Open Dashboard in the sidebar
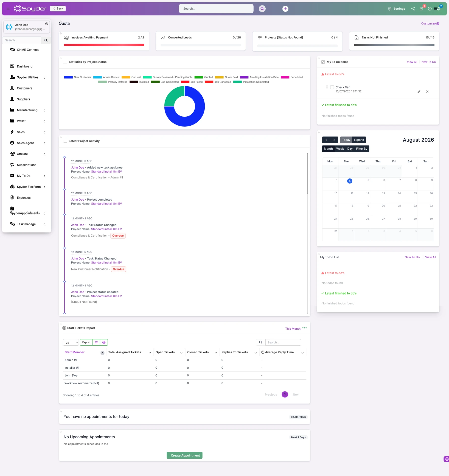The width and height of the screenshot is (449, 476). point(25,66)
